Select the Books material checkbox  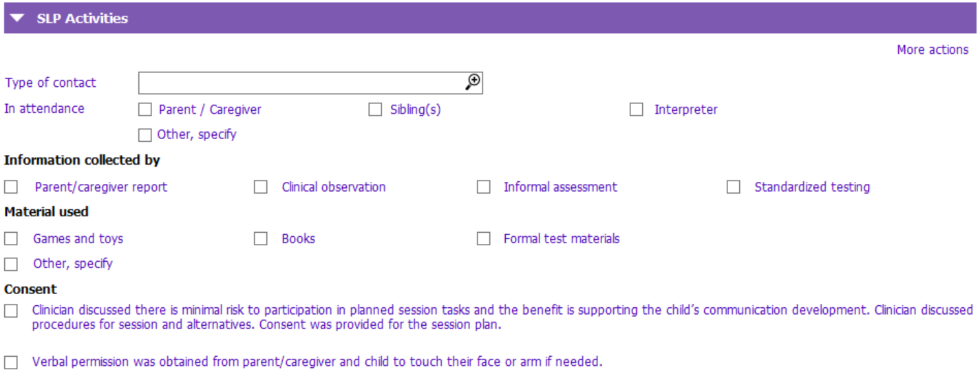click(261, 239)
